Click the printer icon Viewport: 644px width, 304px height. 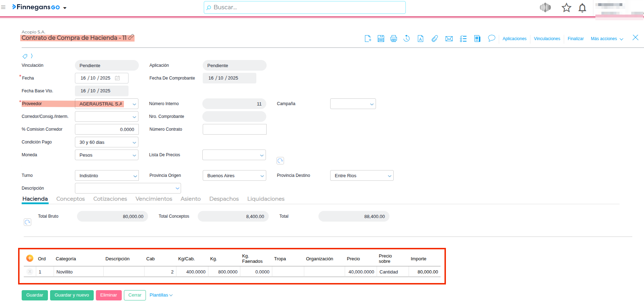[x=393, y=39]
